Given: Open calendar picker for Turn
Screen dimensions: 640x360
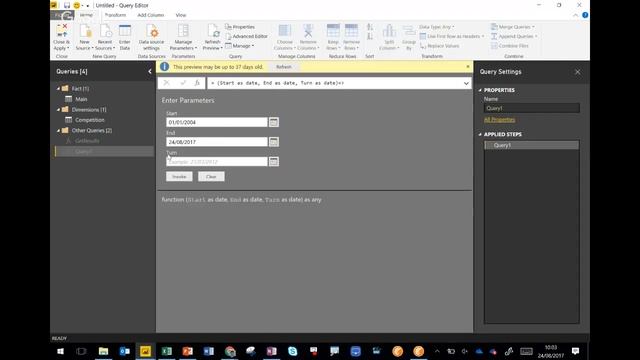Looking at the screenshot, I should (274, 162).
